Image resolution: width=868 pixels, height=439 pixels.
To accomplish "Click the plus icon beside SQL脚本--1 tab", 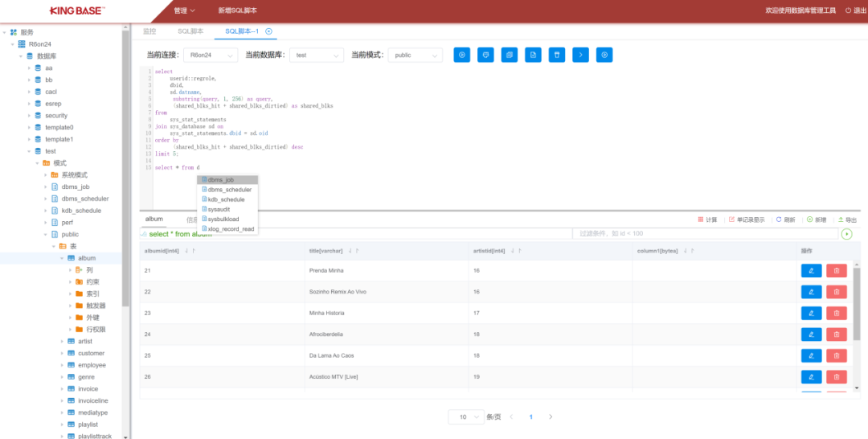I will point(269,31).
